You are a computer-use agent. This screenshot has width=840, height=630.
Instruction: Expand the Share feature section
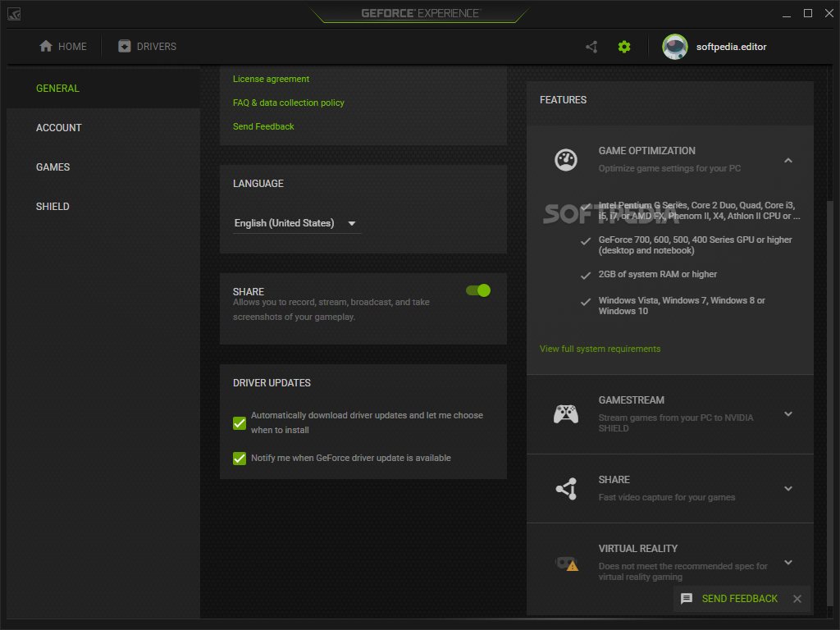point(788,489)
